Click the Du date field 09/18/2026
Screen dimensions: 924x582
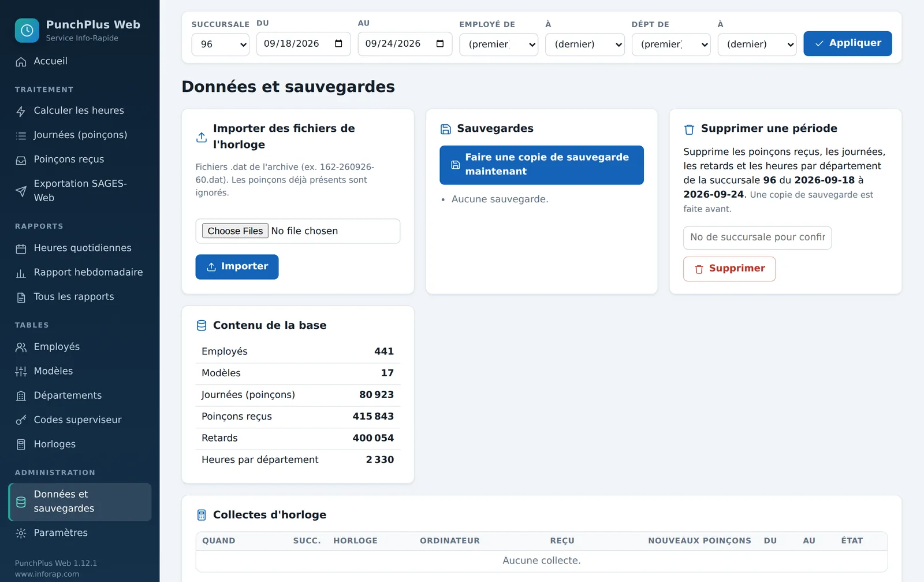303,44
